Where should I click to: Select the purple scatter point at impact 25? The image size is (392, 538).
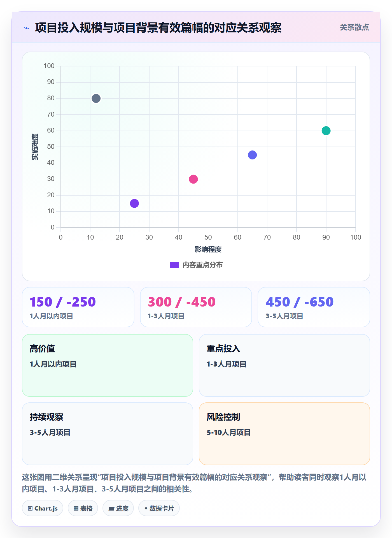coord(134,203)
